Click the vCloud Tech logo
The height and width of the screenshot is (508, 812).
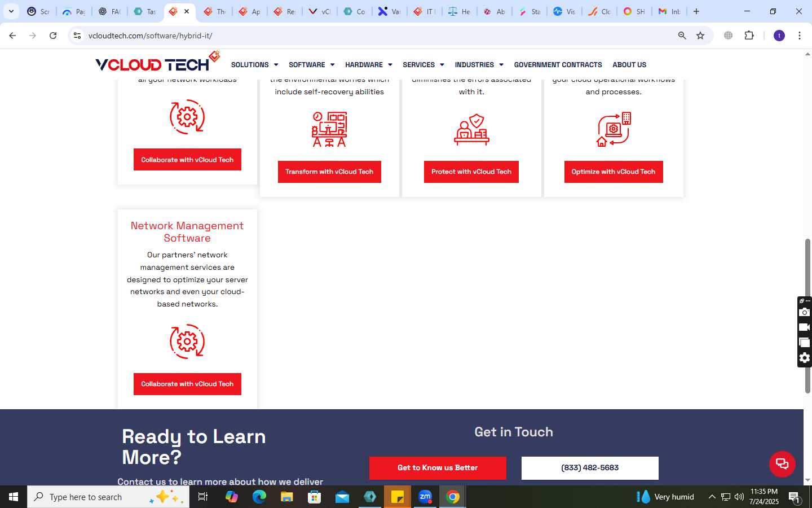(158, 62)
